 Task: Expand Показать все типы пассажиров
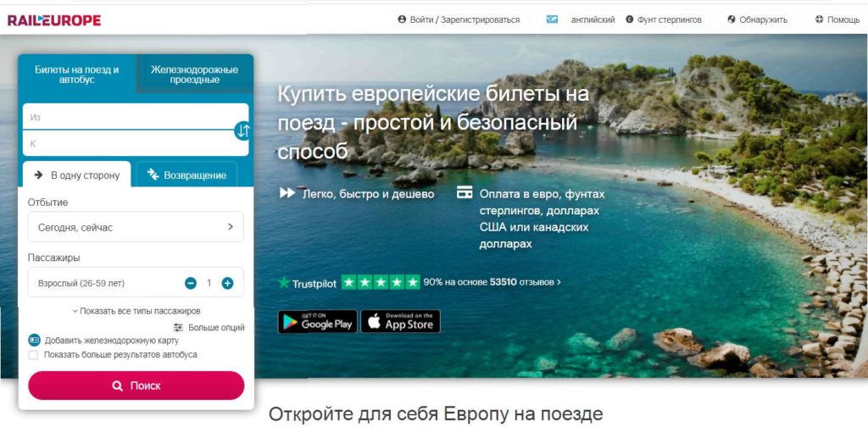136,311
